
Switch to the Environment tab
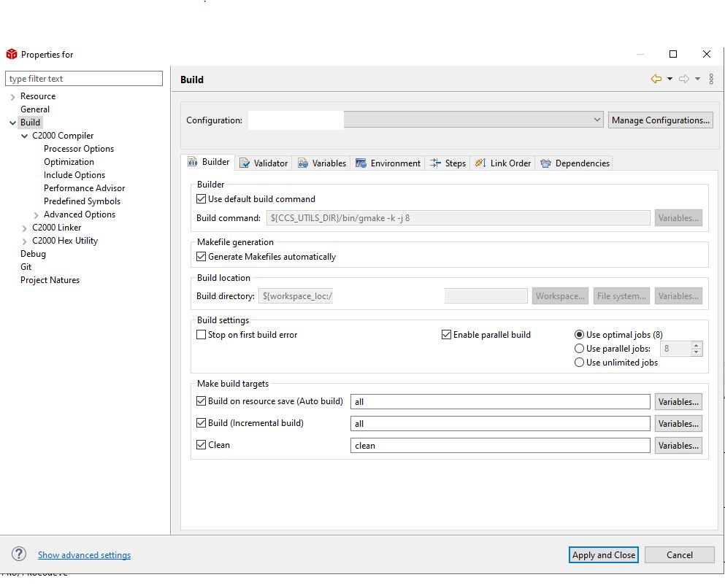388,163
